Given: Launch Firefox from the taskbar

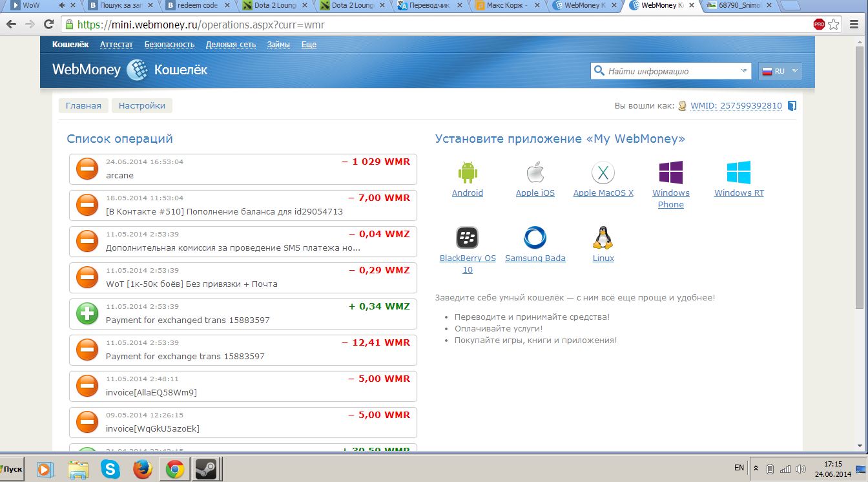Looking at the screenshot, I should click(x=142, y=468).
